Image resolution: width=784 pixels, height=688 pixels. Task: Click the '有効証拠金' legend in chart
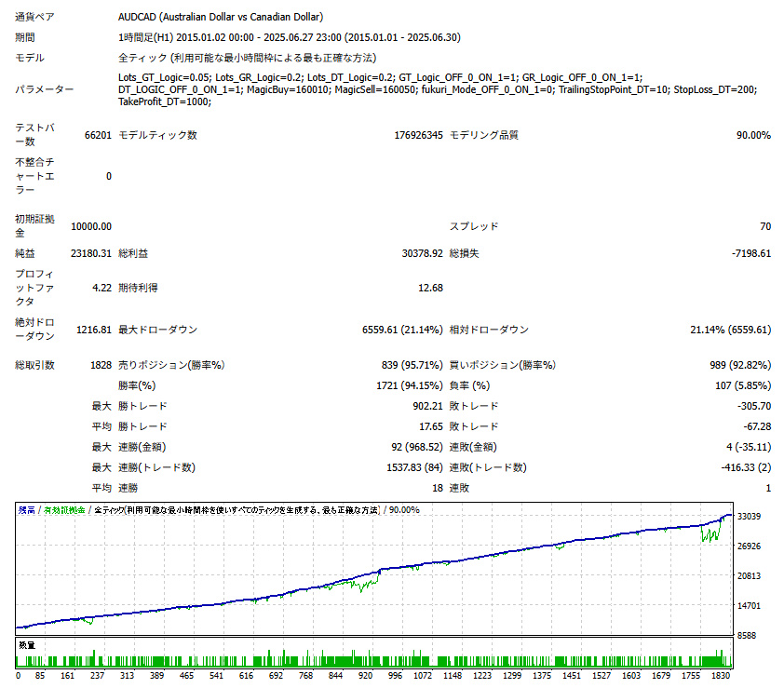pos(64,510)
